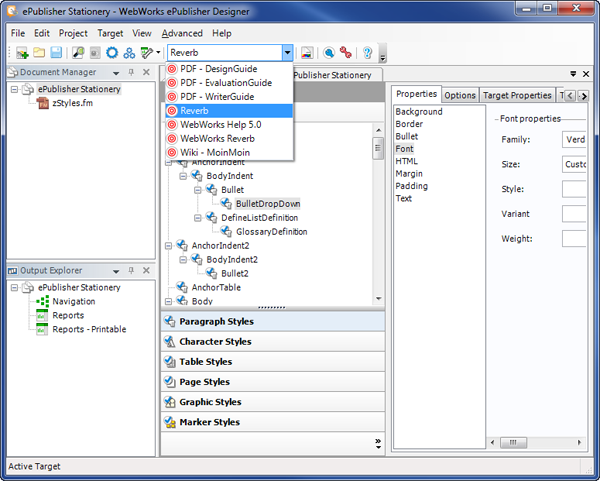Open the Advanced menu

click(x=182, y=33)
